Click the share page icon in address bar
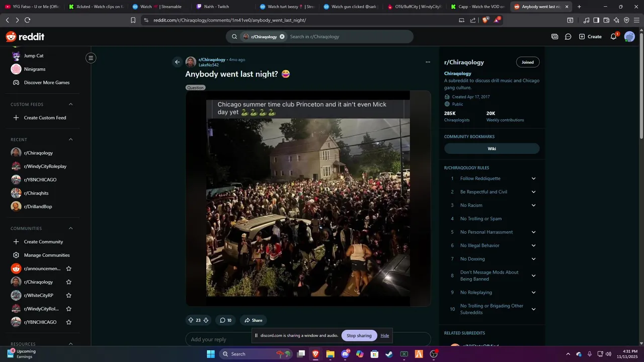The image size is (644, 362). point(473,20)
